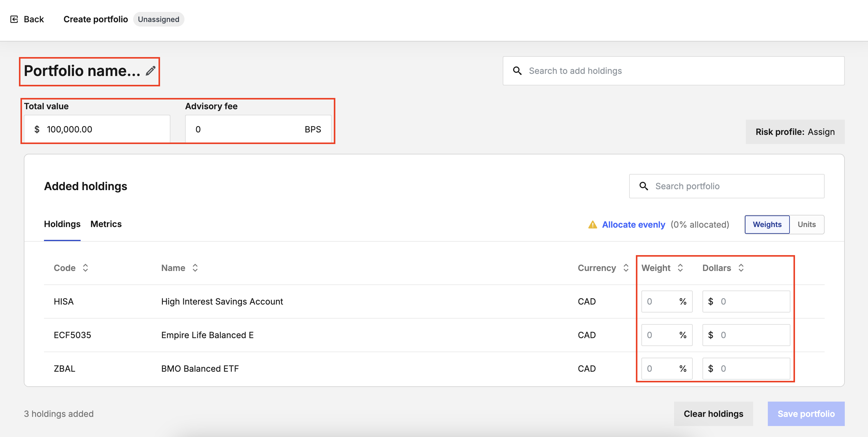Go back using the Back button
The image size is (868, 437).
[x=27, y=19]
